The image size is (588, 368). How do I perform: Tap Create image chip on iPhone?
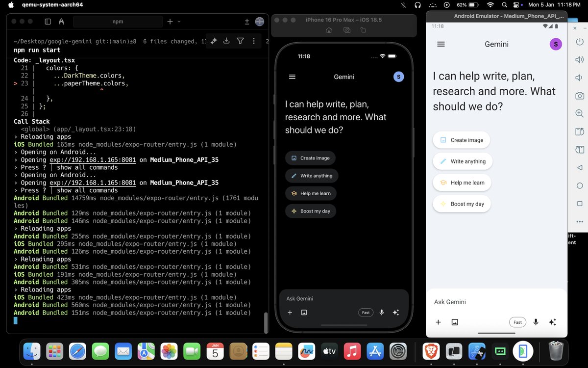310,158
